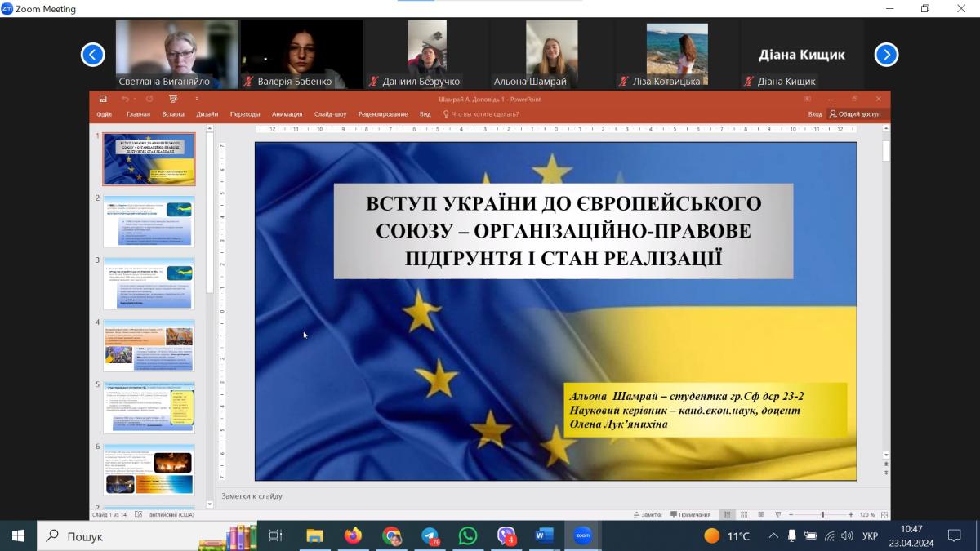The image size is (980, 551).
Task: Open Chrome from the taskbar
Action: pyautogui.click(x=391, y=535)
